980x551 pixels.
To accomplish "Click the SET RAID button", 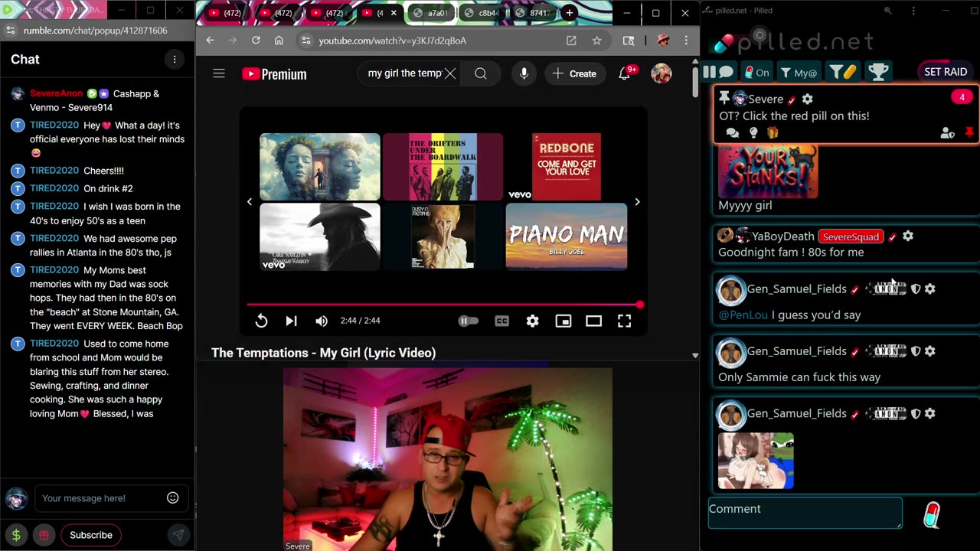I will coord(946,71).
